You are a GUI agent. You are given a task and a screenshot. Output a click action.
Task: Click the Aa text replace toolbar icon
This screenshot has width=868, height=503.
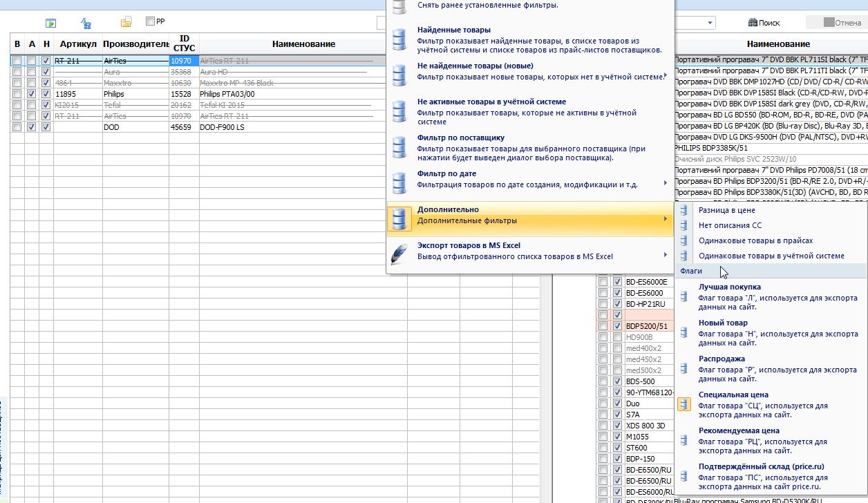pyautogui.click(x=86, y=23)
